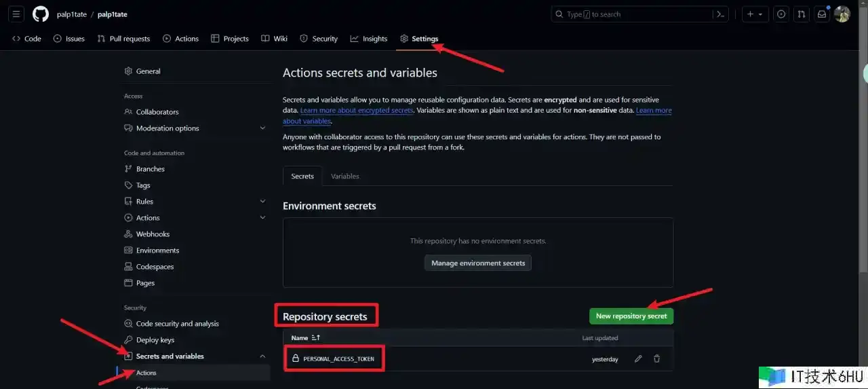Open the command palette icon
Viewport: 868px width, 389px height.
pos(721,14)
